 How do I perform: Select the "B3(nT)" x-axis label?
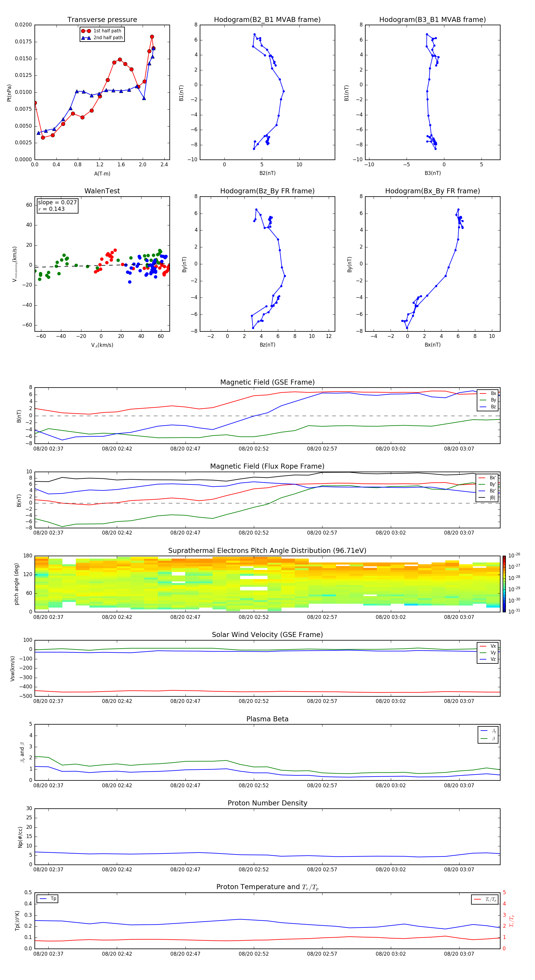(x=432, y=173)
